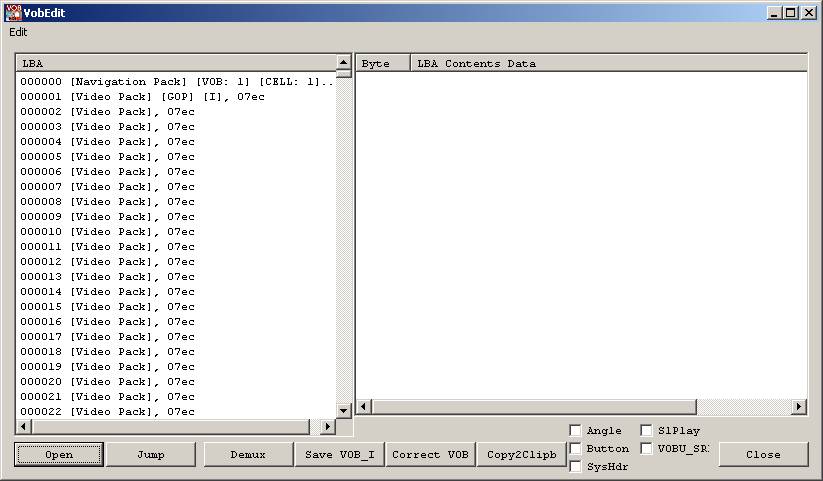823x481 pixels.
Task: Enable the StPlay checkbox
Action: pyautogui.click(x=646, y=431)
